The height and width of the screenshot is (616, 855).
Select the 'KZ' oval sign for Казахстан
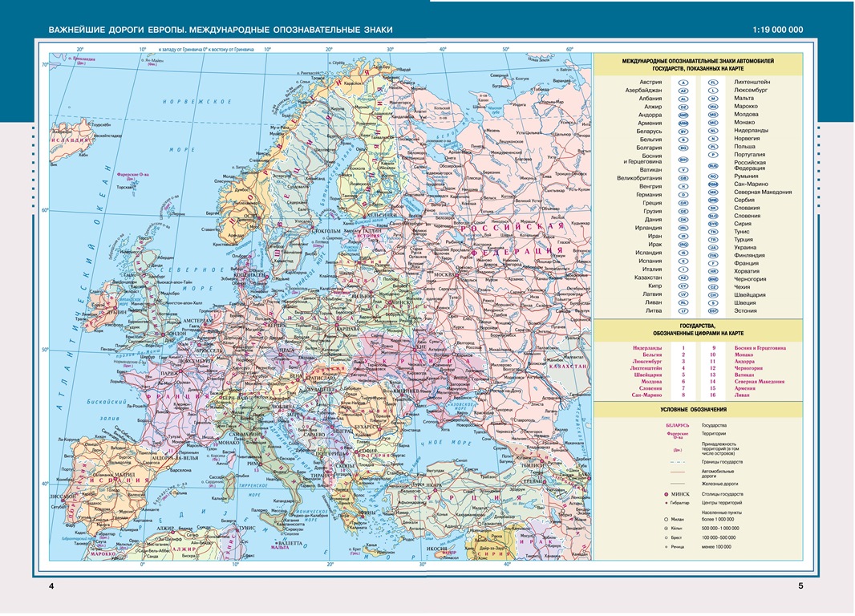coord(684,278)
